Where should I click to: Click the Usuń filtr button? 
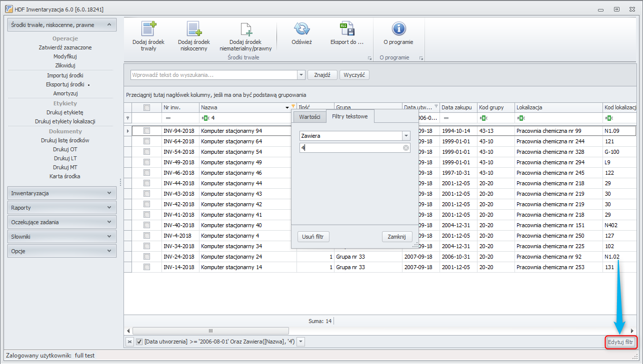[314, 237]
